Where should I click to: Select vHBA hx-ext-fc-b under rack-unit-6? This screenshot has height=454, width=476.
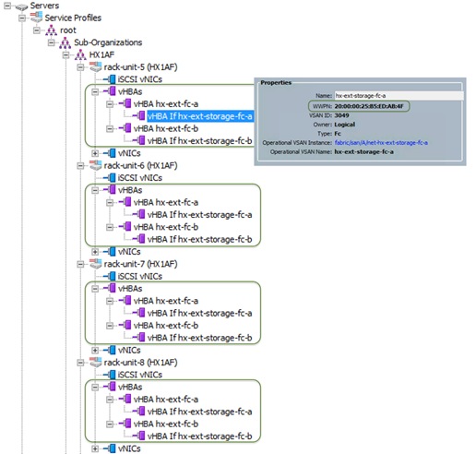166,227
